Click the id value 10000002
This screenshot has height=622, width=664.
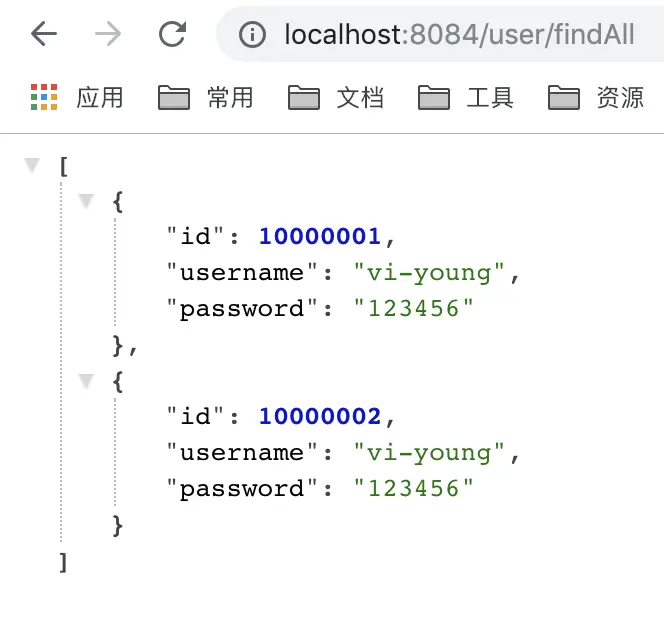[320, 417]
